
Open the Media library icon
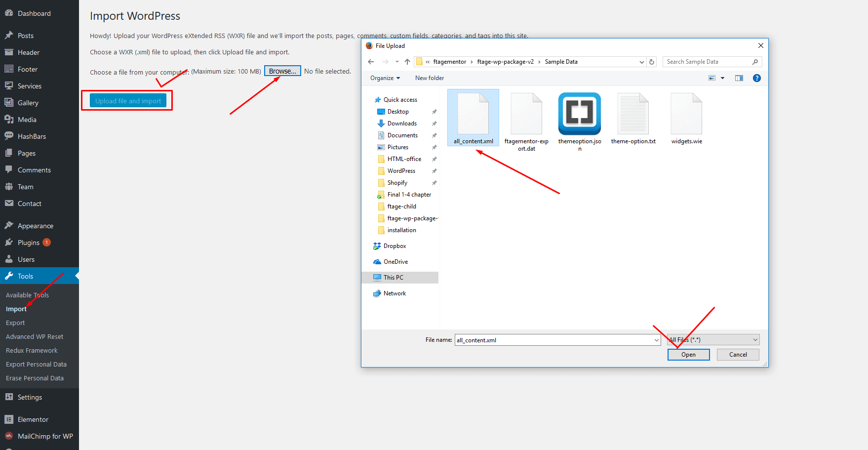point(9,120)
